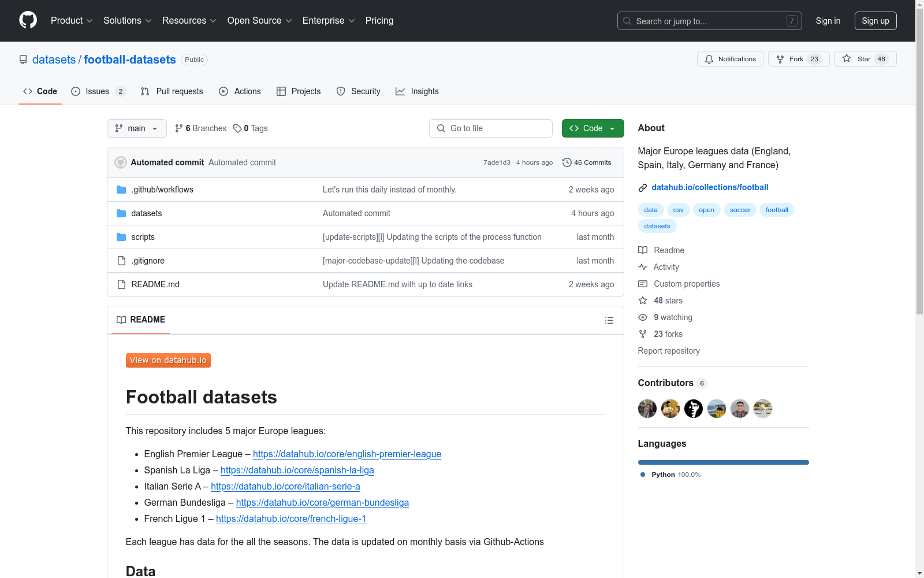Open the Insights tab
This screenshot has width=924, height=578.
[x=417, y=91]
